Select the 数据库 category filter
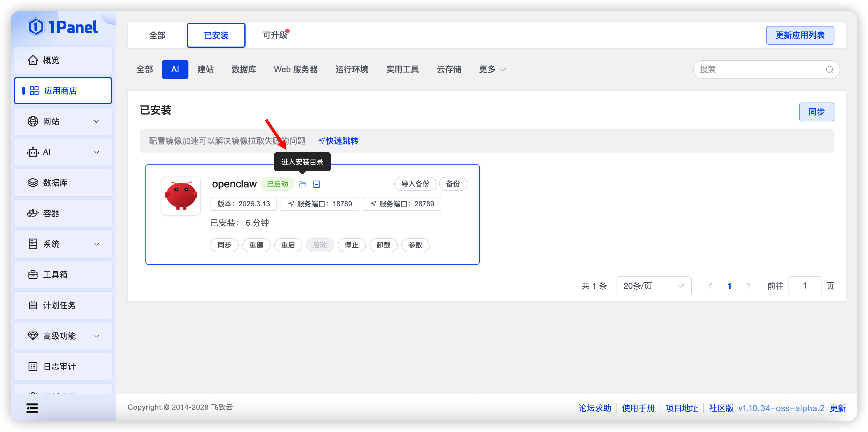This screenshot has width=868, height=432. [x=243, y=70]
